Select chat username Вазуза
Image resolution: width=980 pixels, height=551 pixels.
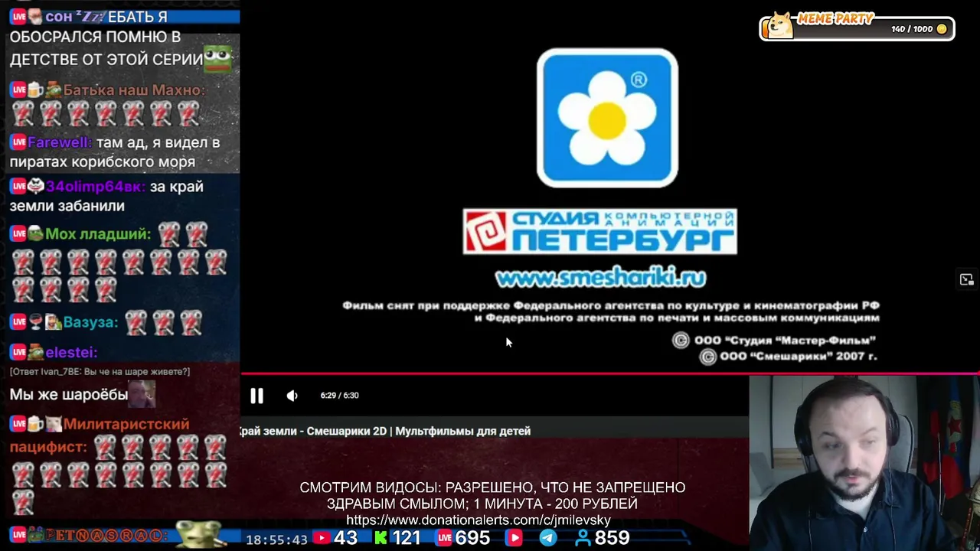click(90, 322)
